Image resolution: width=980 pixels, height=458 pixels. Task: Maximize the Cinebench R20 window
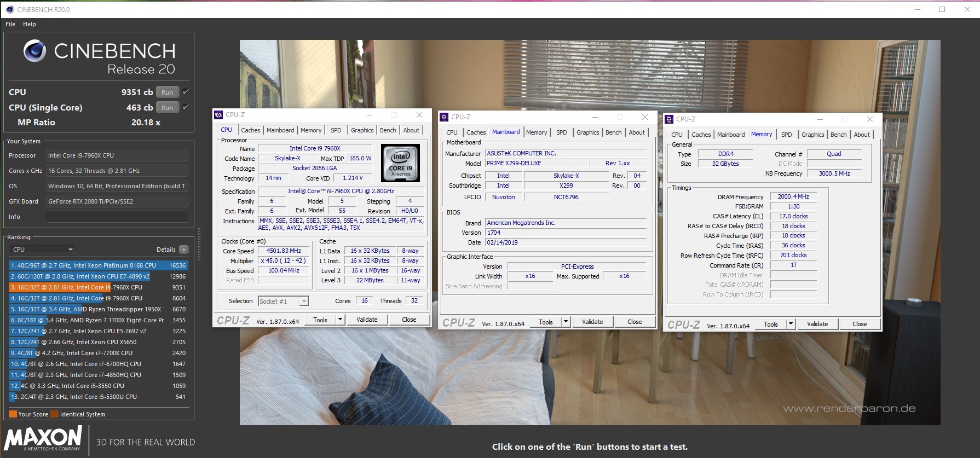[x=942, y=9]
